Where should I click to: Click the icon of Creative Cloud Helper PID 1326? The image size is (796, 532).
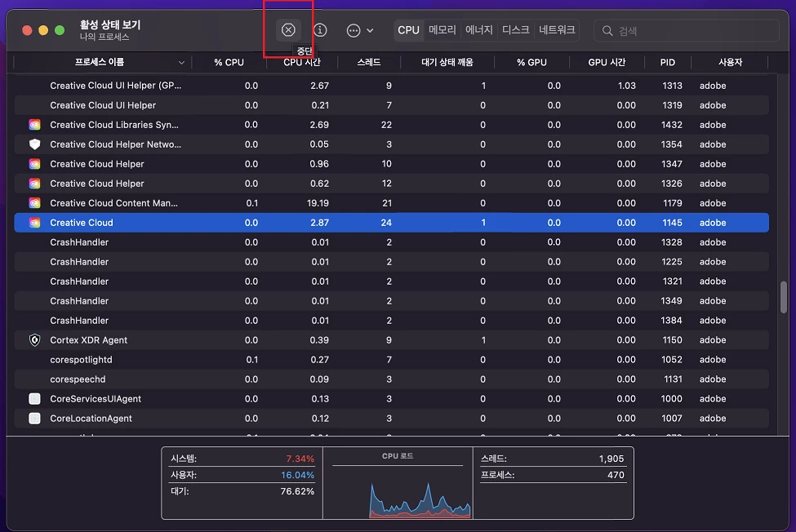[x=34, y=184]
